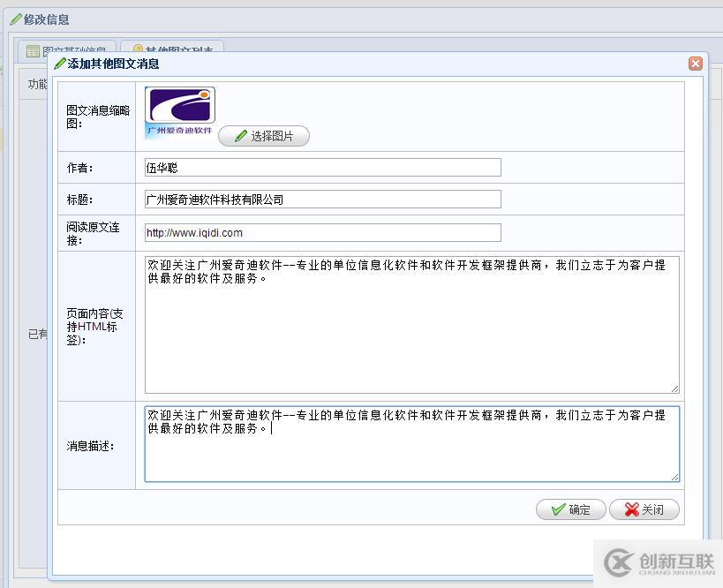
Task: Click the resize grip of 页面内容 textarea
Action: click(x=674, y=388)
